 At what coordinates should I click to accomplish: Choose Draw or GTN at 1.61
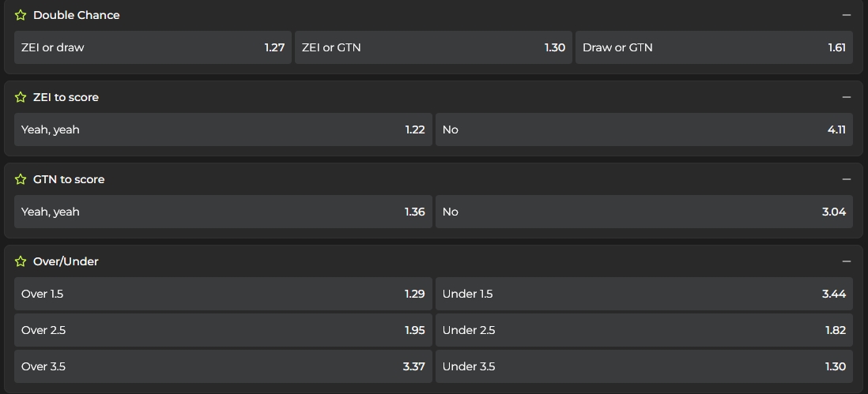[x=714, y=47]
